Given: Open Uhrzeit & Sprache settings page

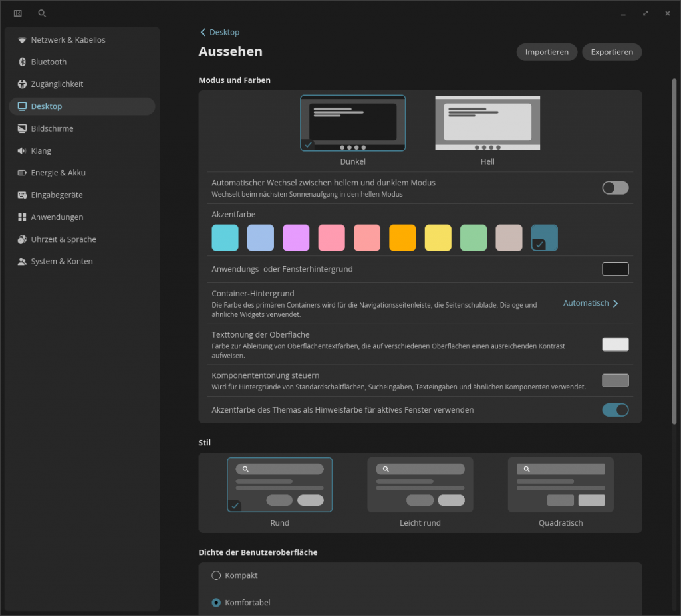Looking at the screenshot, I should pos(63,239).
